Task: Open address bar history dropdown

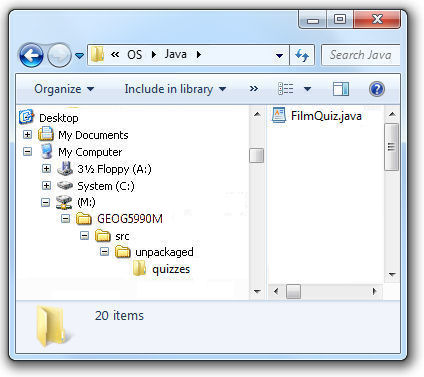Action: pyautogui.click(x=279, y=55)
